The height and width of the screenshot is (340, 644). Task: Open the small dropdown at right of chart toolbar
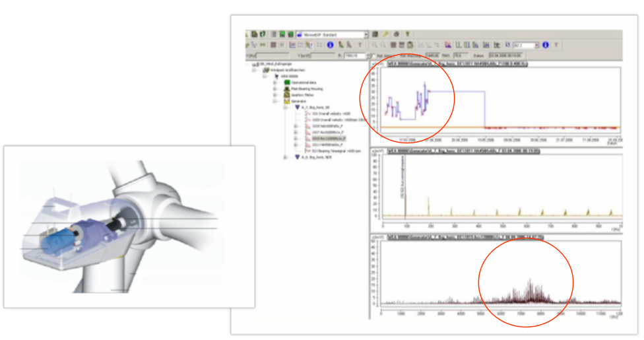(536, 45)
